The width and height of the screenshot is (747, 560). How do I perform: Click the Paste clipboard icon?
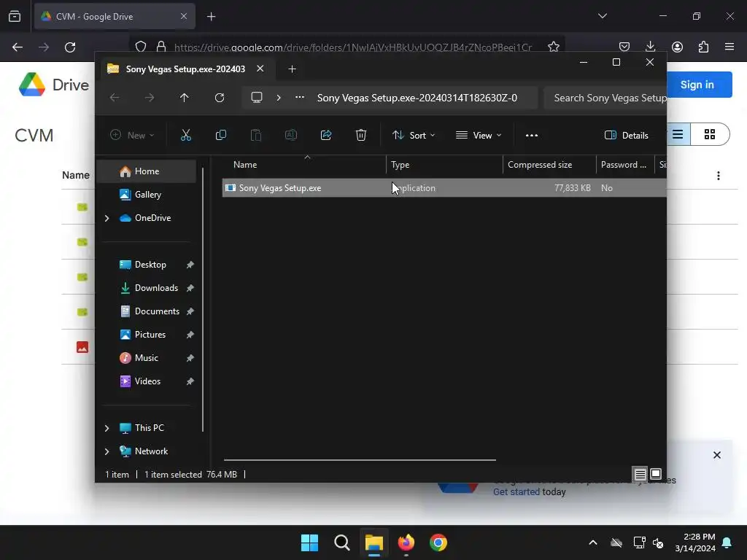(x=256, y=135)
